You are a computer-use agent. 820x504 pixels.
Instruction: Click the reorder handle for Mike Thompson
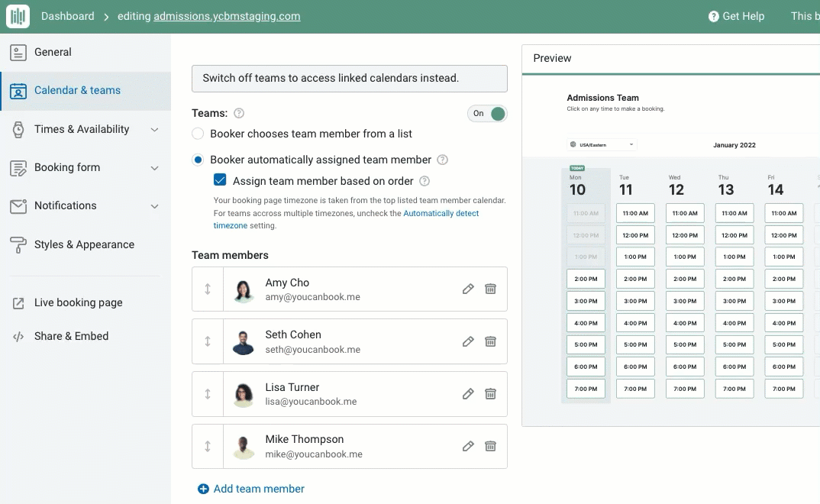pyautogui.click(x=208, y=447)
